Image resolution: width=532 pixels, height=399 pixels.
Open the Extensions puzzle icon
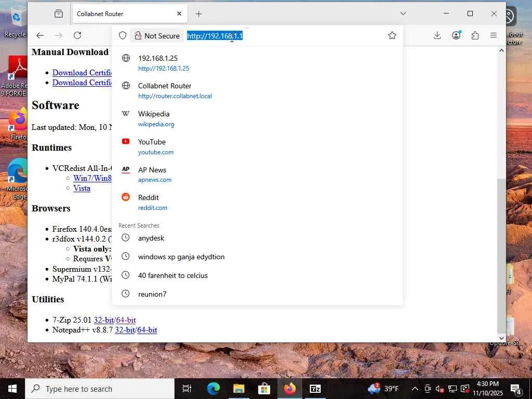point(475,35)
